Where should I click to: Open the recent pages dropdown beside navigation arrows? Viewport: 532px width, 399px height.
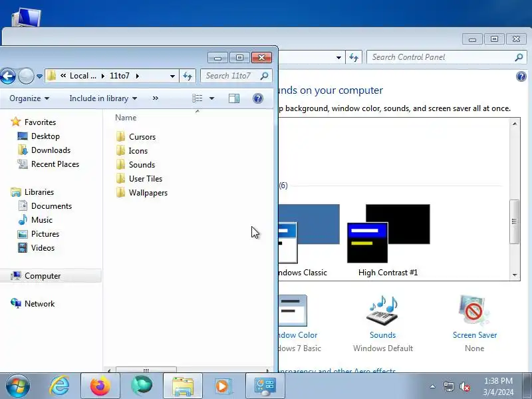pos(39,76)
